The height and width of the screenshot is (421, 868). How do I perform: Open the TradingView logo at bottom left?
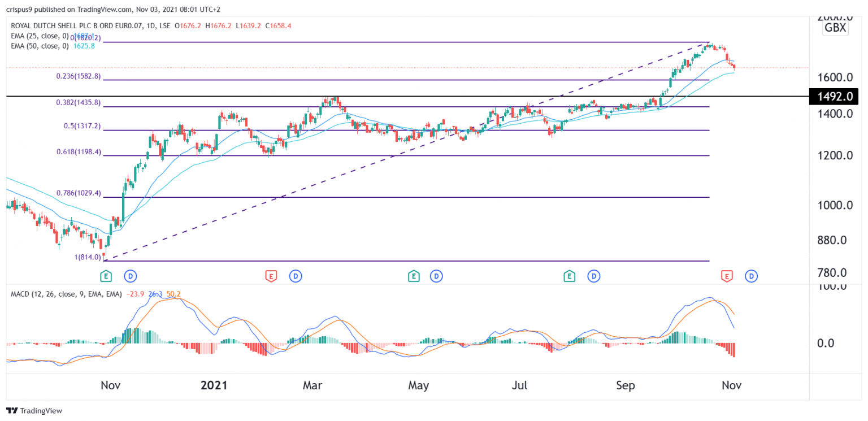34,411
